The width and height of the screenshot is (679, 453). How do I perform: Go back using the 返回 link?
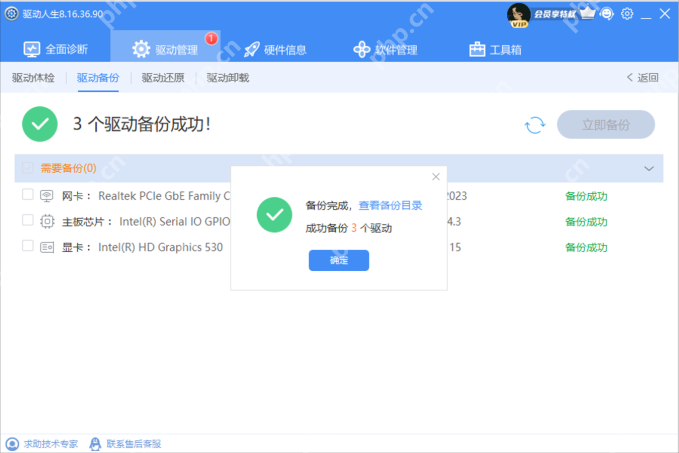coord(643,78)
